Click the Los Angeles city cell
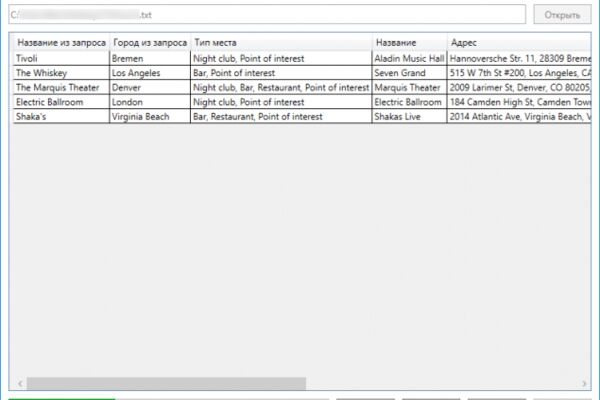The width and height of the screenshot is (600, 400). pos(150,73)
